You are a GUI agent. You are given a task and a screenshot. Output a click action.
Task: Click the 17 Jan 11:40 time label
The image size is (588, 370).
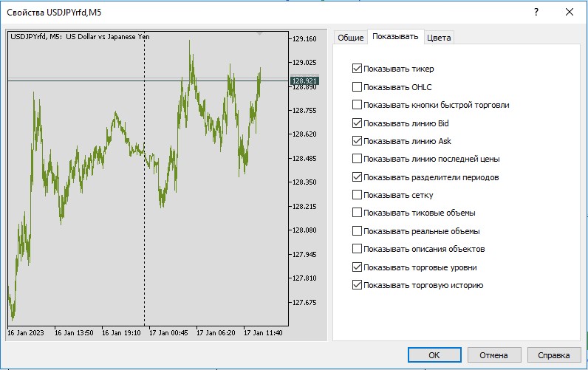point(263,332)
